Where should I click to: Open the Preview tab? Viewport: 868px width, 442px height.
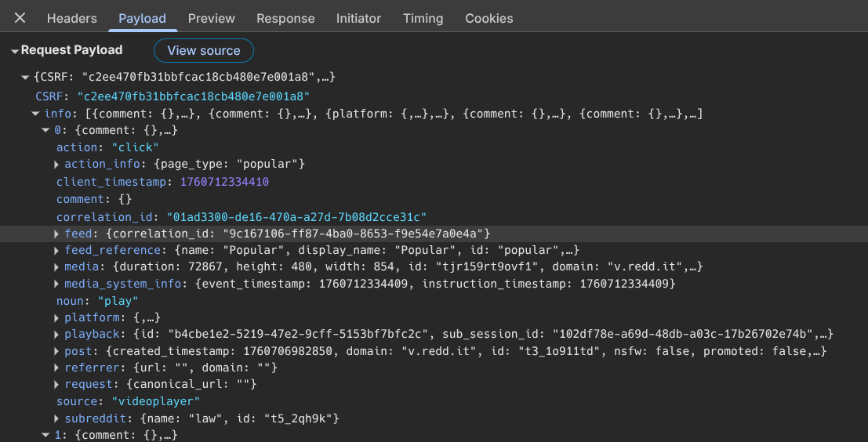[212, 18]
